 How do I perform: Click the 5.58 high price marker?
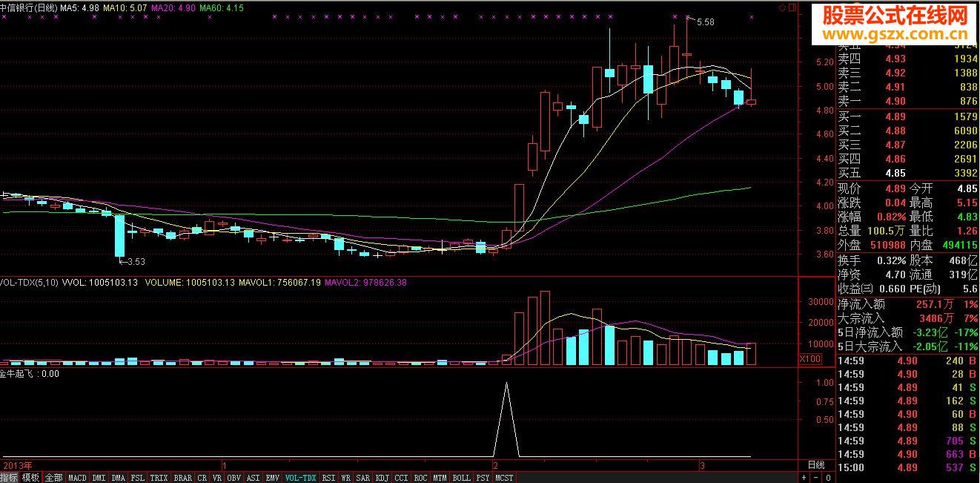coord(706,22)
